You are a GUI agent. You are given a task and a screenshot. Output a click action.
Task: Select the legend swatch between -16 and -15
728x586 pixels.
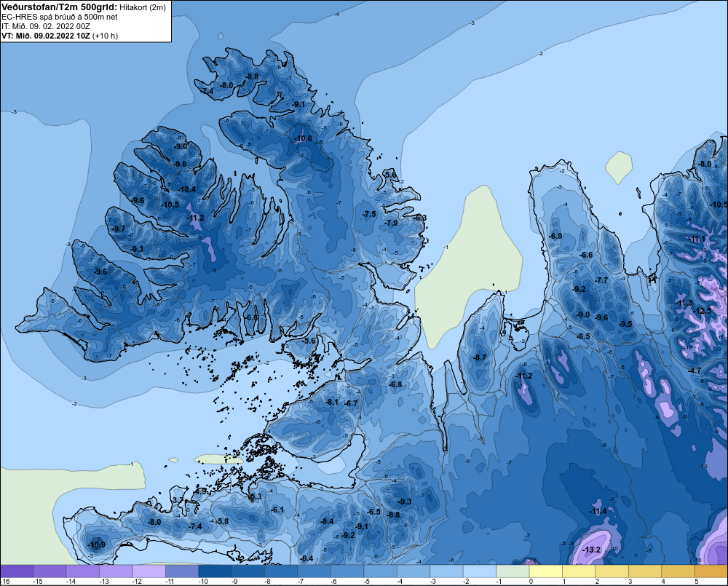(x=17, y=571)
